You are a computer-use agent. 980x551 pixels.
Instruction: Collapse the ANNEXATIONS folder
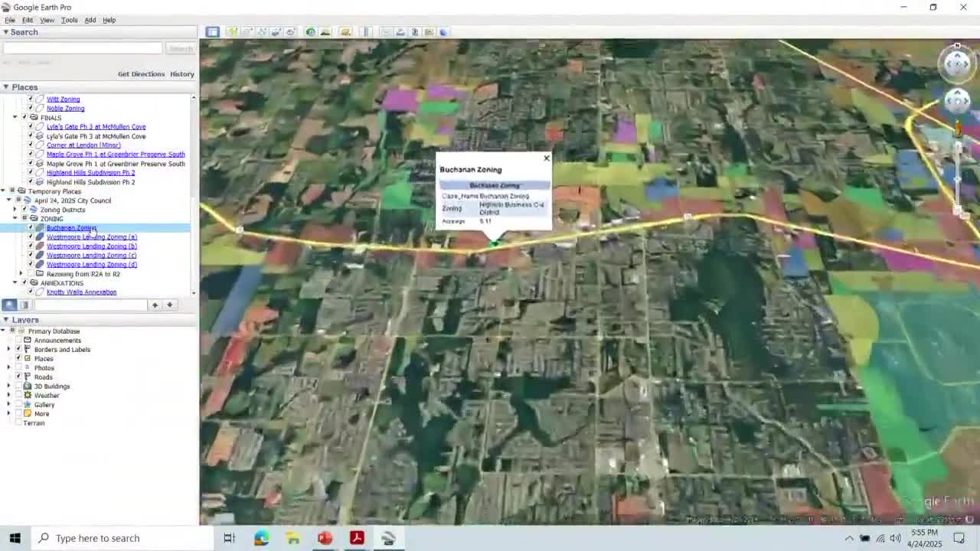point(15,283)
